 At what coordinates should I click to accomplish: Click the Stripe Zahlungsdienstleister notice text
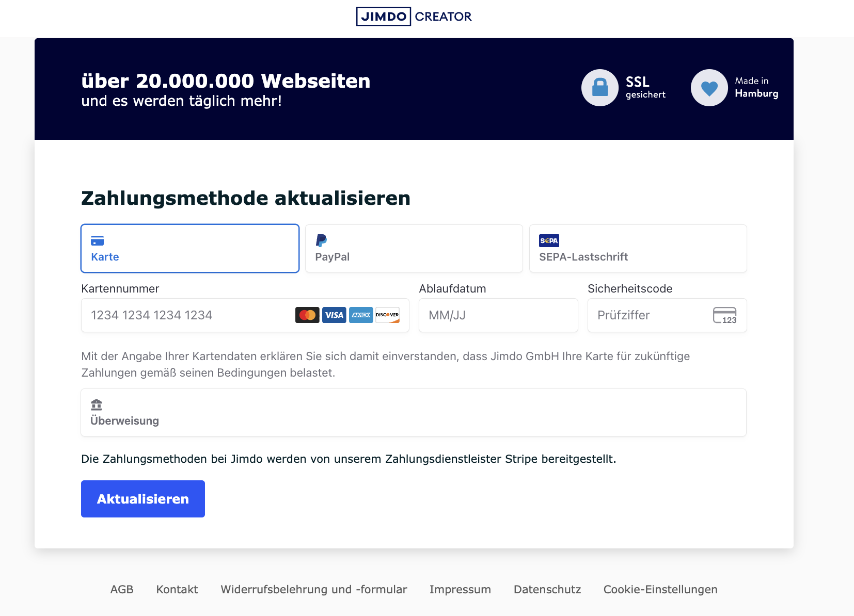349,459
